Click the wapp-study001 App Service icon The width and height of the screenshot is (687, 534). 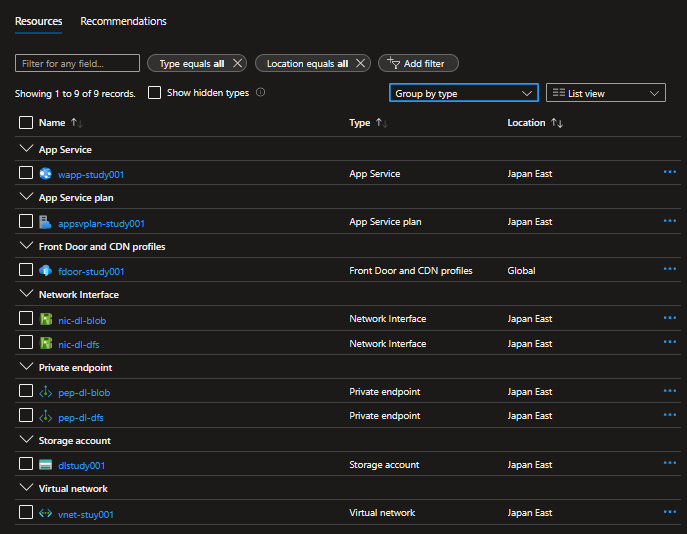coord(46,173)
